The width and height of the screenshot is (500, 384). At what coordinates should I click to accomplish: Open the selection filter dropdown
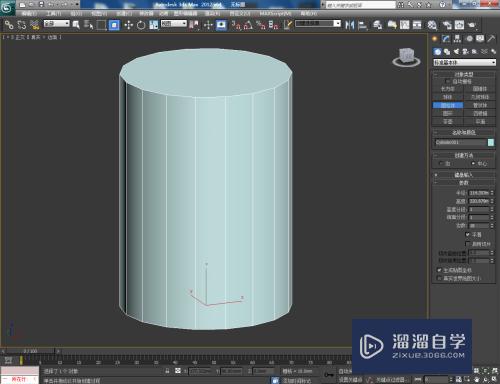(57, 24)
